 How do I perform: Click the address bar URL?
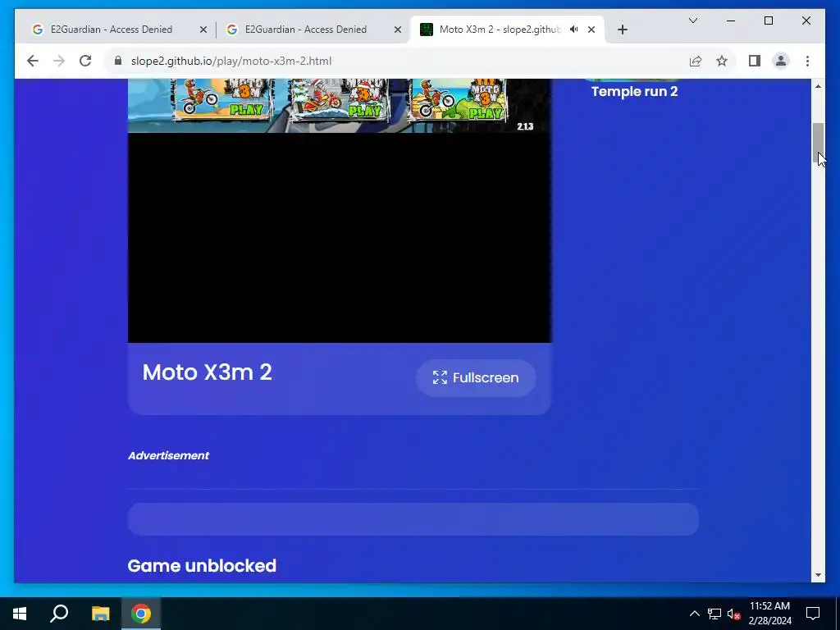click(231, 61)
